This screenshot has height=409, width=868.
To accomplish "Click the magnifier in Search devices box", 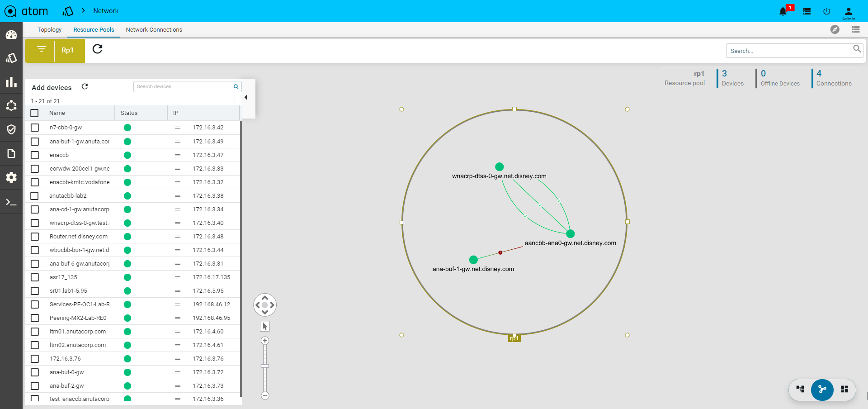I will tap(236, 86).
